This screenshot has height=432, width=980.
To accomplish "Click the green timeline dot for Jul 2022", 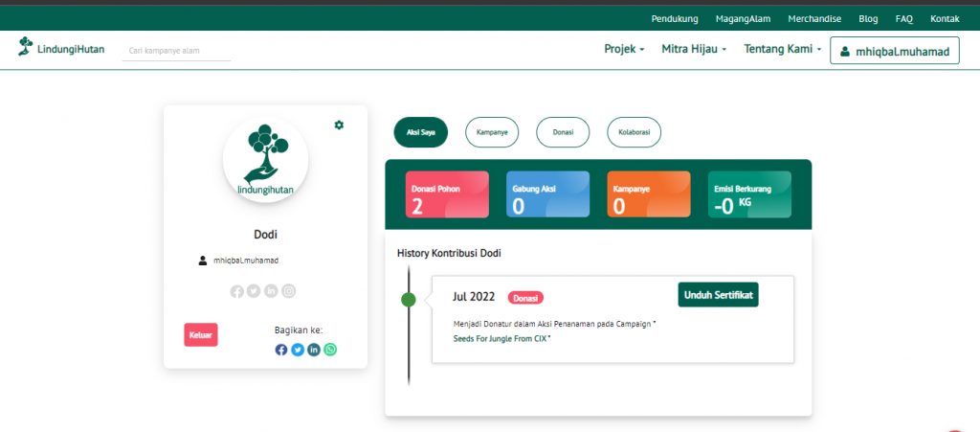I will [408, 300].
